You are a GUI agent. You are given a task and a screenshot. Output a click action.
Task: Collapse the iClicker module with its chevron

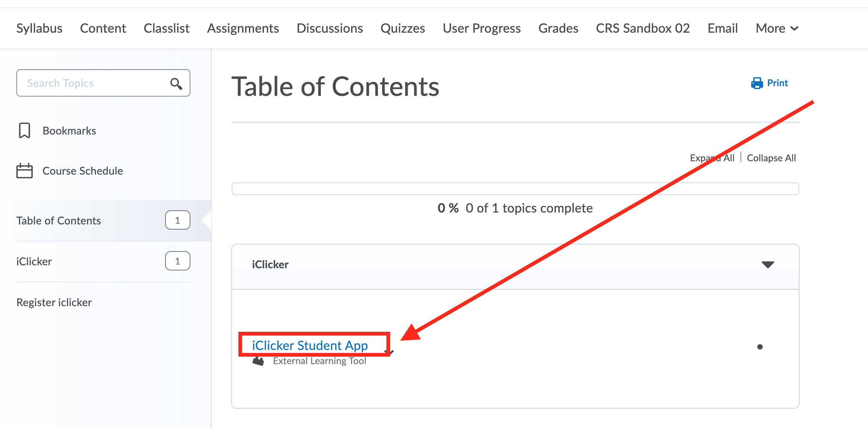(x=768, y=265)
